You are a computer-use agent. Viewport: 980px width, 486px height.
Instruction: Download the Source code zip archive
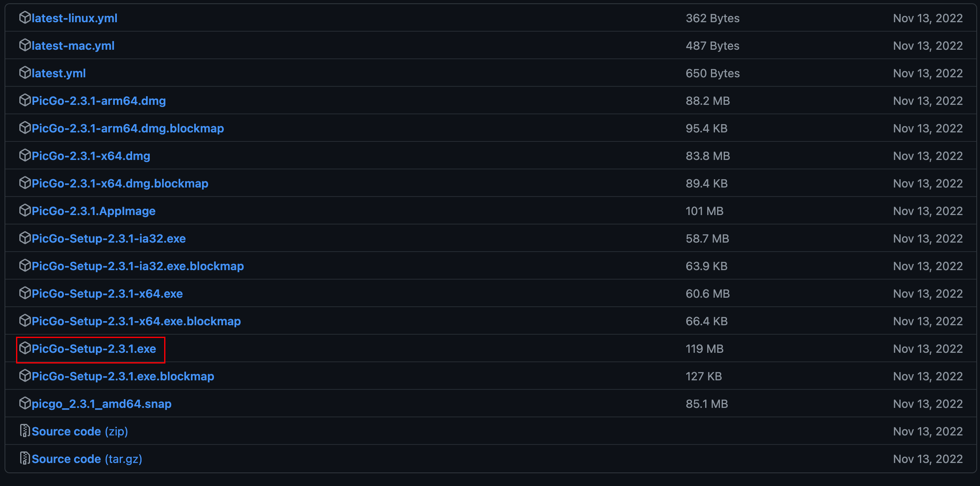[80, 431]
